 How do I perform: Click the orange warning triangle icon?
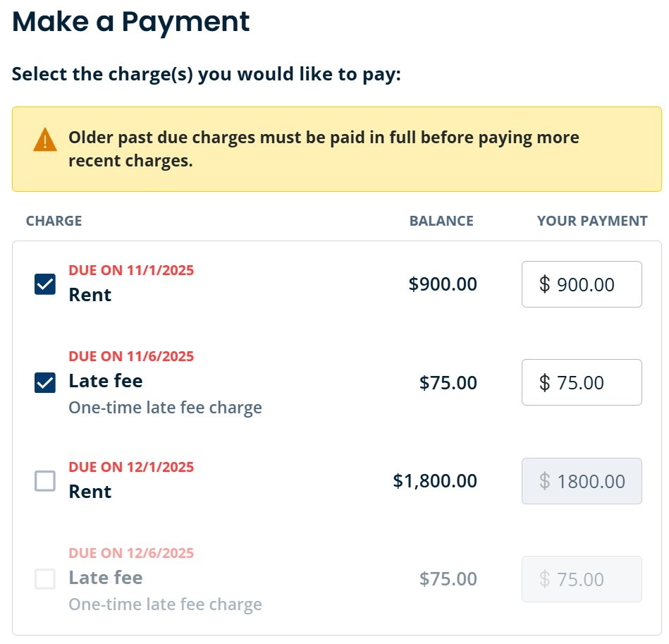tap(44, 140)
